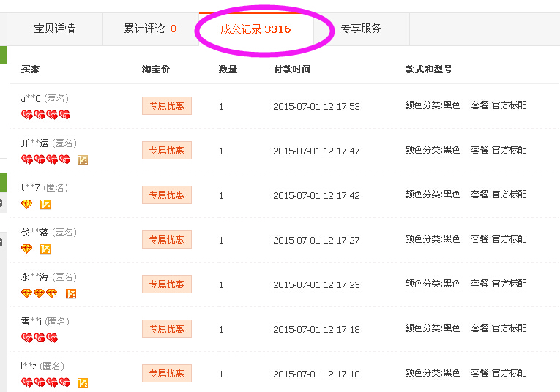Click red hearts rating icon for buyer a**0
Screen dimensions: 560x392
45,115
